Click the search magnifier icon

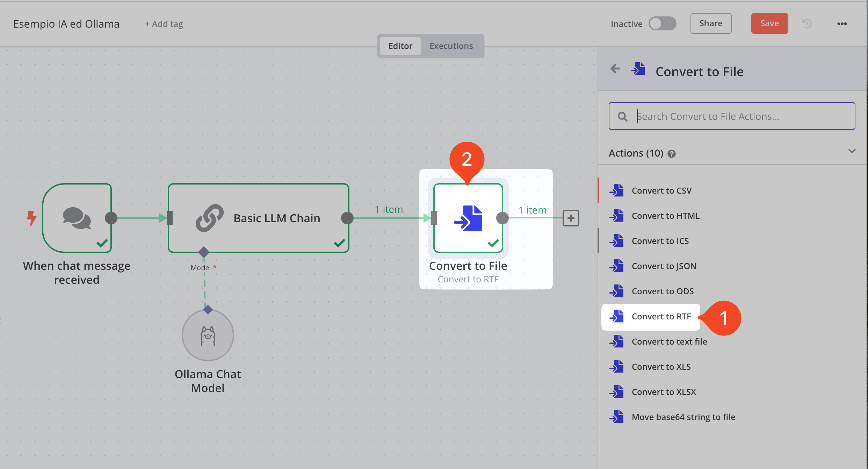[x=622, y=116]
